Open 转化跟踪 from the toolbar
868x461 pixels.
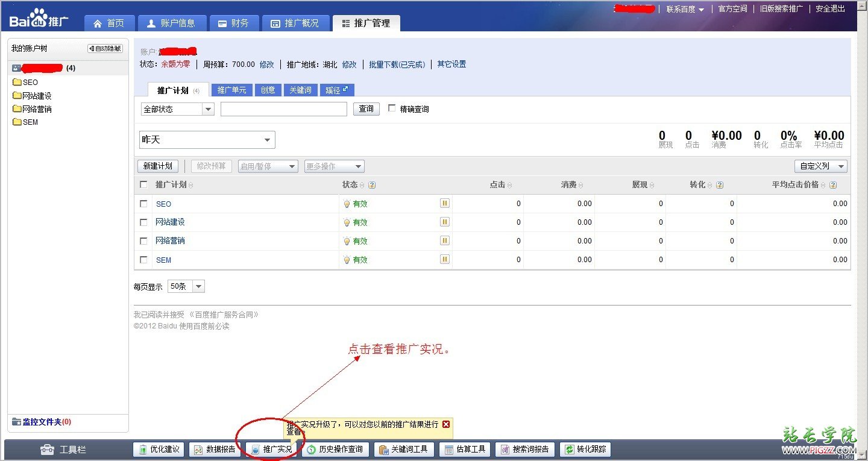(585, 449)
